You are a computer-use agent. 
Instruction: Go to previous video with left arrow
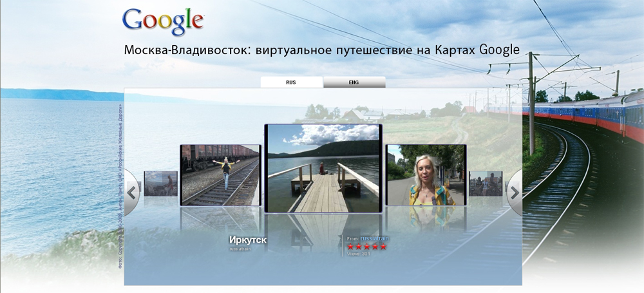coord(132,193)
